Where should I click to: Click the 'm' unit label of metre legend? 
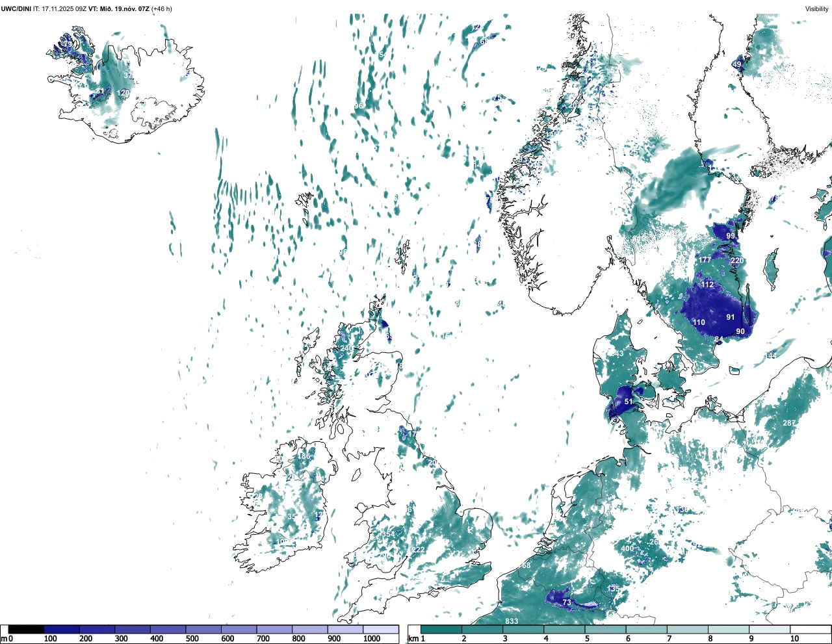point(4,639)
